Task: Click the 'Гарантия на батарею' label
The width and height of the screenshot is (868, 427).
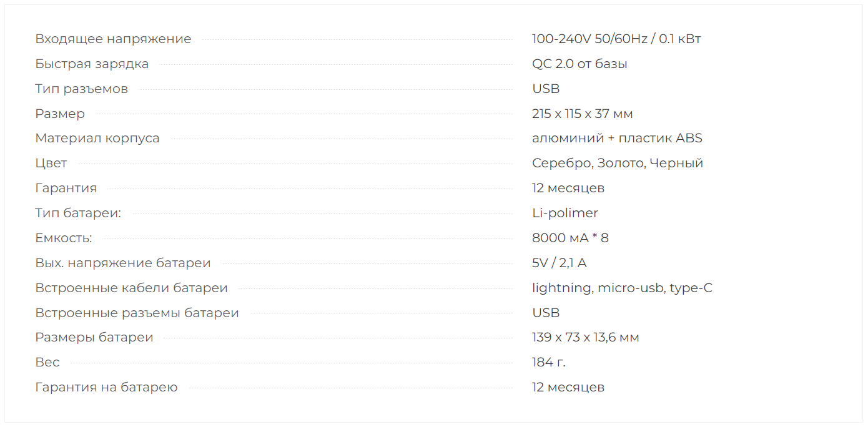Action: [x=106, y=387]
